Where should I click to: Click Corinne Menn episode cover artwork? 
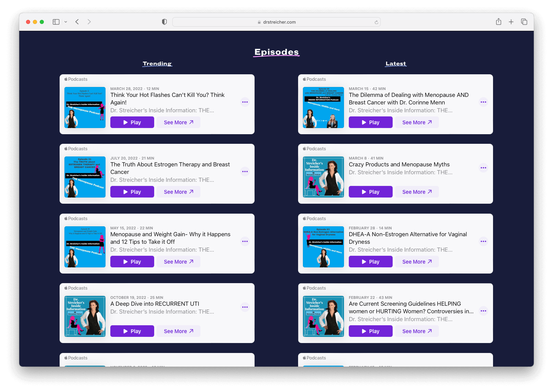(323, 108)
